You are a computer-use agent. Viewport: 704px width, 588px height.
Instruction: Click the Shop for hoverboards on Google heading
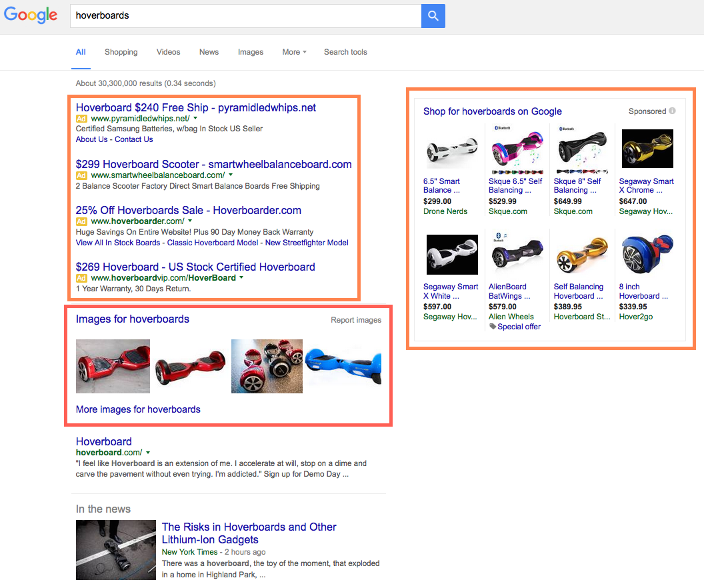[493, 111]
